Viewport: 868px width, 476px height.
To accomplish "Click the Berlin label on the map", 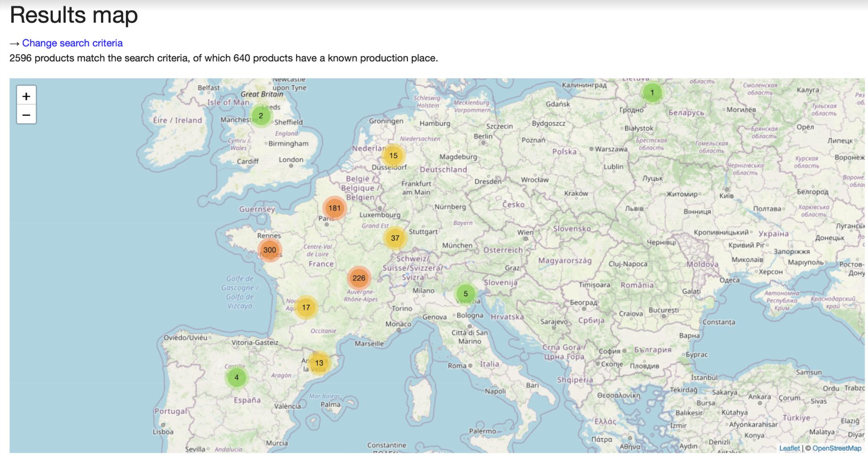I will [483, 136].
